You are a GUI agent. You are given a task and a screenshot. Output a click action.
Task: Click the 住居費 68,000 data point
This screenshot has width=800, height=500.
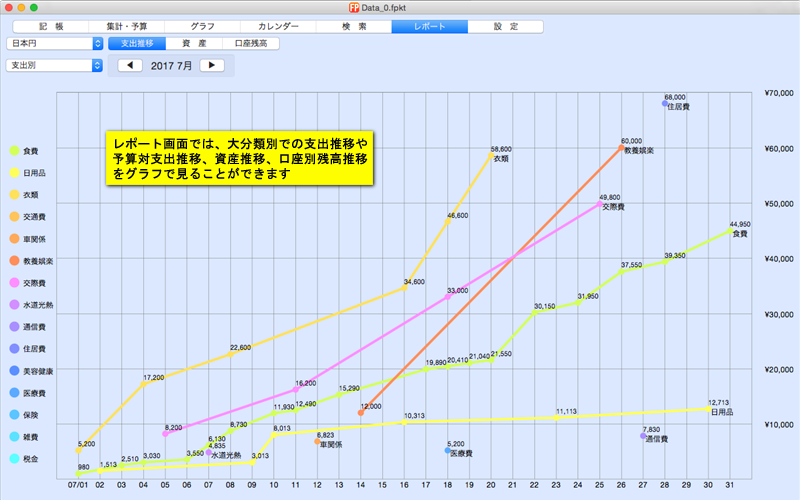coord(664,104)
